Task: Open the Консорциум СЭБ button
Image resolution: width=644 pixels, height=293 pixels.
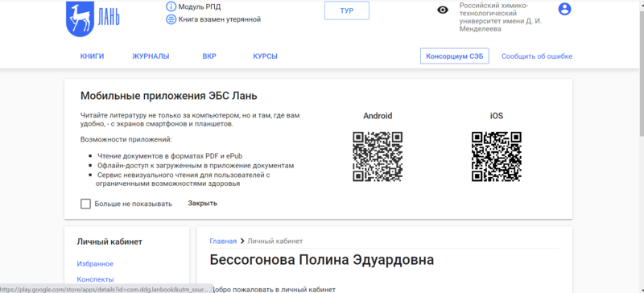Action: point(455,56)
